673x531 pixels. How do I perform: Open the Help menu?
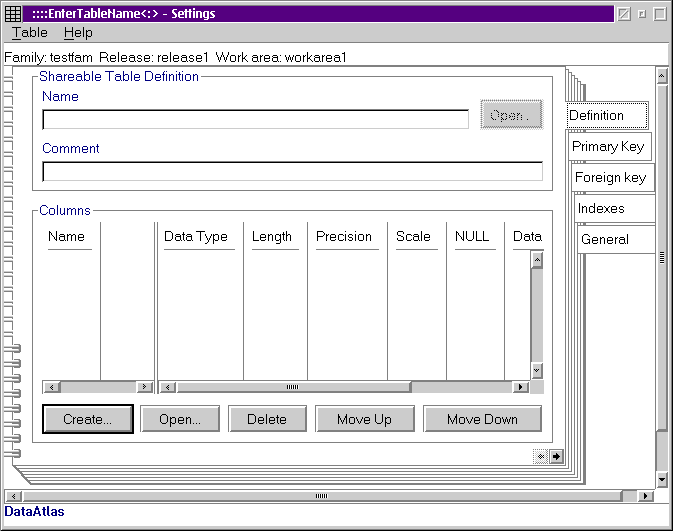pyautogui.click(x=78, y=33)
